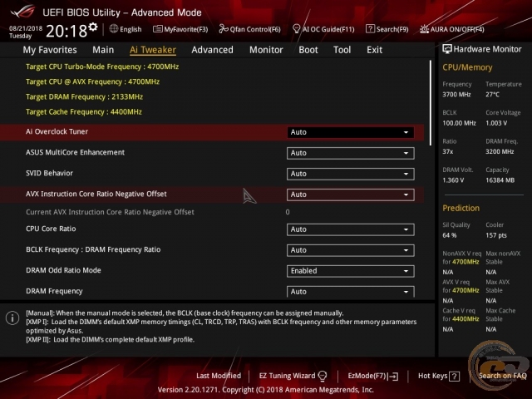
Task: Click the MyFavorite list icon
Action: [x=157, y=29]
